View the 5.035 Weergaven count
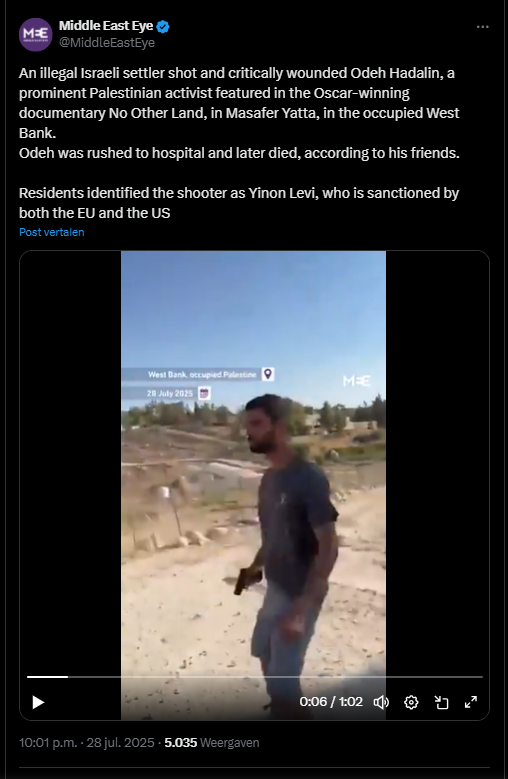Viewport: 508px width, 779px height. [x=212, y=743]
